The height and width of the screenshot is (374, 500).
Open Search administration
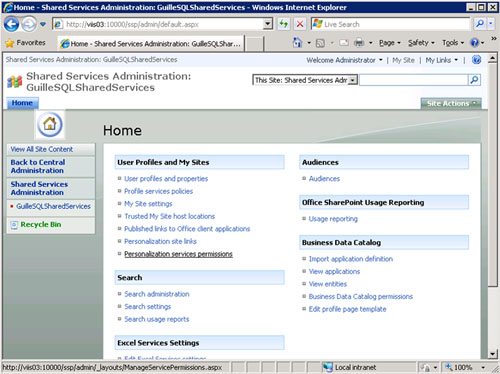pyautogui.click(x=157, y=294)
